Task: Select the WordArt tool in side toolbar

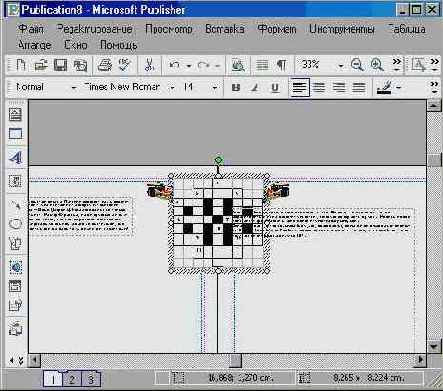Action: click(x=15, y=157)
